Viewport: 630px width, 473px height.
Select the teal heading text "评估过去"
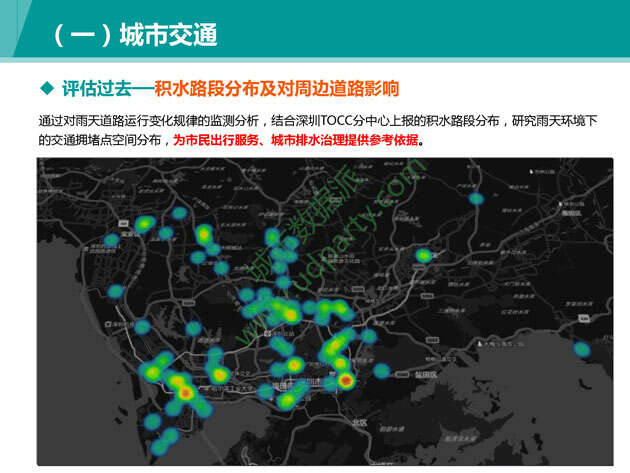point(97,88)
